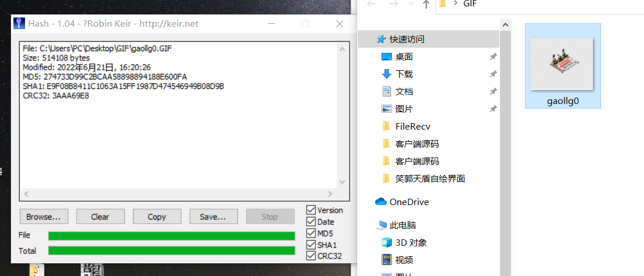The height and width of the screenshot is (276, 644).
Task: Uncheck the Version checkbox
Action: 311,210
